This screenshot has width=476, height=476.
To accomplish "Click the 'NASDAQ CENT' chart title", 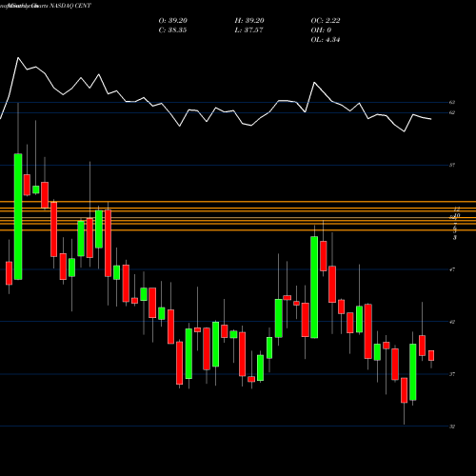I will (x=70, y=6).
